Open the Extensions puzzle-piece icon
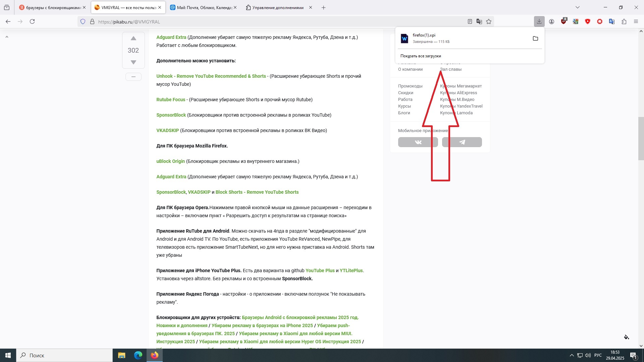This screenshot has height=362, width=644. tap(624, 21)
